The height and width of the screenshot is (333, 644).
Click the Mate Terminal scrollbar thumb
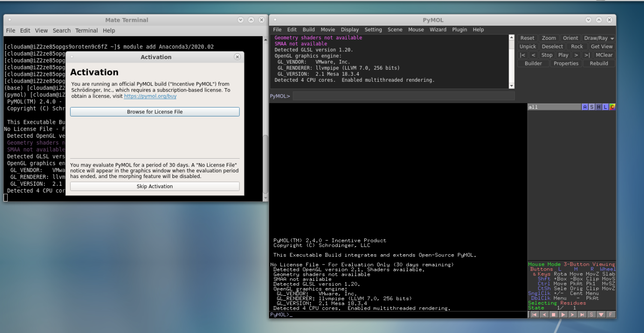pyautogui.click(x=265, y=164)
